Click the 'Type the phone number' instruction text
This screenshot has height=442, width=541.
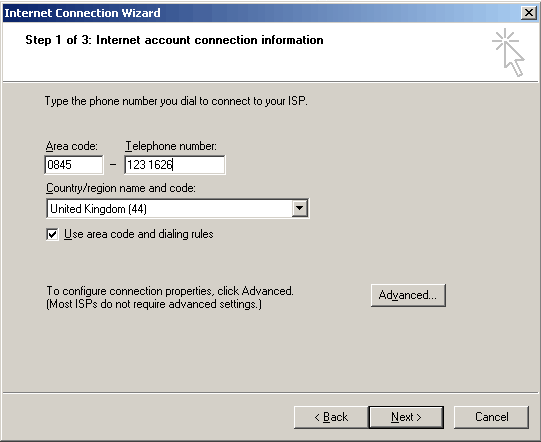pos(176,101)
